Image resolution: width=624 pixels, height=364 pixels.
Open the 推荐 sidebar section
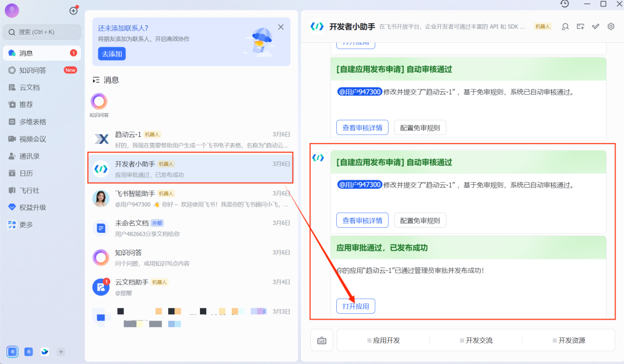pyautogui.click(x=42, y=104)
